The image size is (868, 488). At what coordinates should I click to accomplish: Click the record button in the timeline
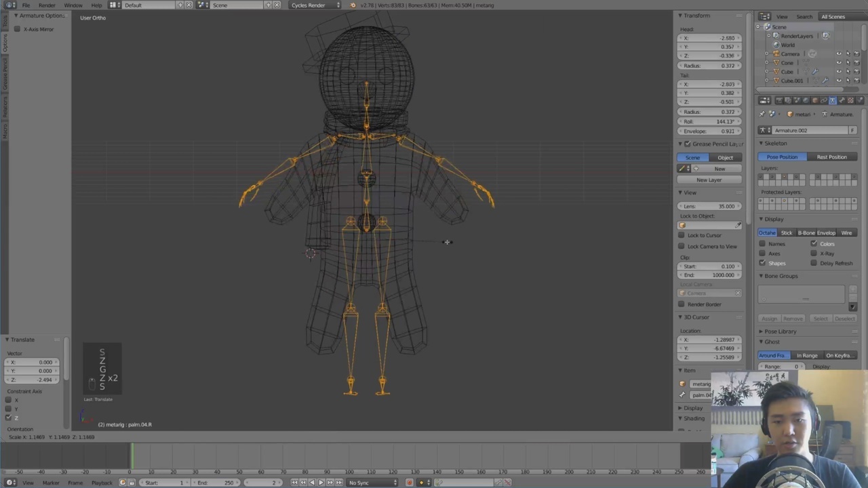tap(409, 482)
